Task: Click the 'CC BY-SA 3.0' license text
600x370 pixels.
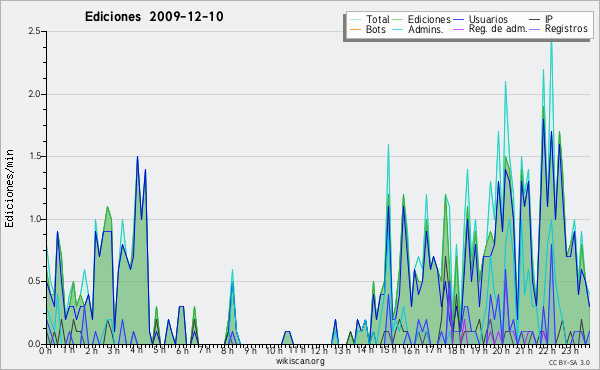Action: (569, 362)
